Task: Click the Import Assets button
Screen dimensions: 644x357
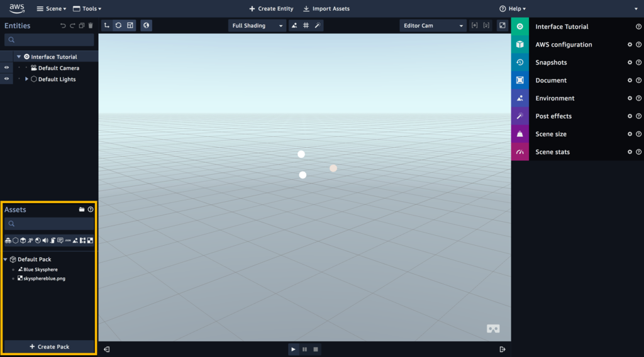Action: [326, 9]
